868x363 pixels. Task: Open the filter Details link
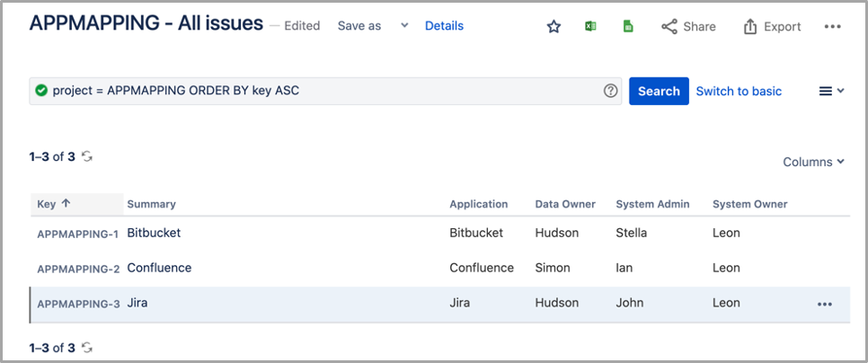[444, 26]
